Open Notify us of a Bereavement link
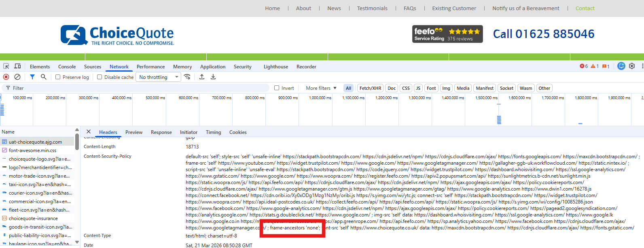Viewport: 644px width, 248px height. click(x=526, y=8)
